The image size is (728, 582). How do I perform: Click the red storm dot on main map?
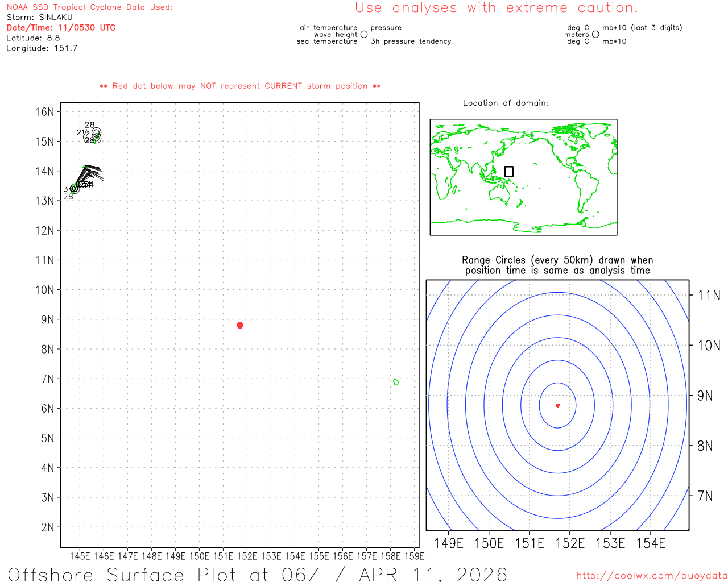click(x=240, y=325)
